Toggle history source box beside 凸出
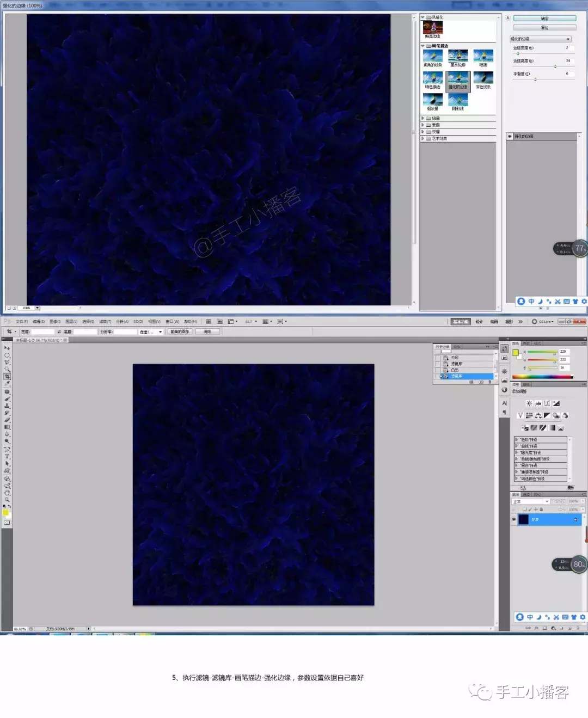Viewport: 588px width, 718px height. pos(437,370)
